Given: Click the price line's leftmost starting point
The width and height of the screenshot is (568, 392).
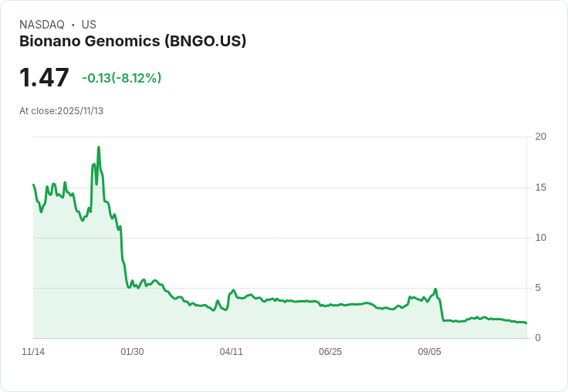Looking at the screenshot, I should pos(33,184).
